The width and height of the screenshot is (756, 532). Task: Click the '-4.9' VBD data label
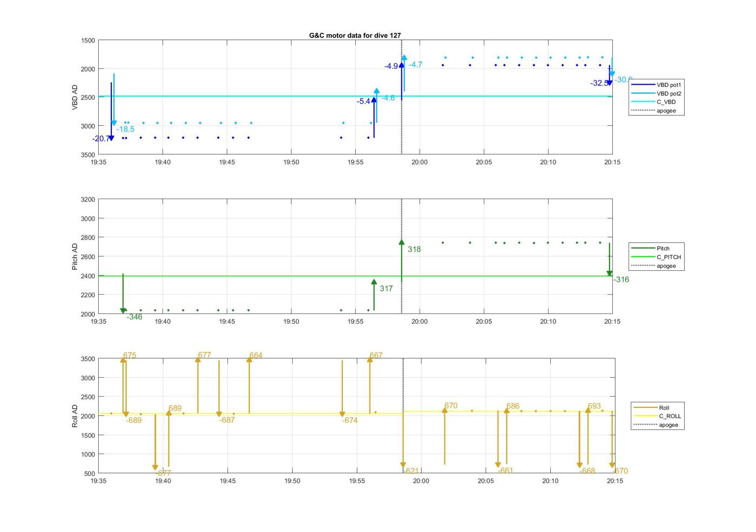[391, 66]
